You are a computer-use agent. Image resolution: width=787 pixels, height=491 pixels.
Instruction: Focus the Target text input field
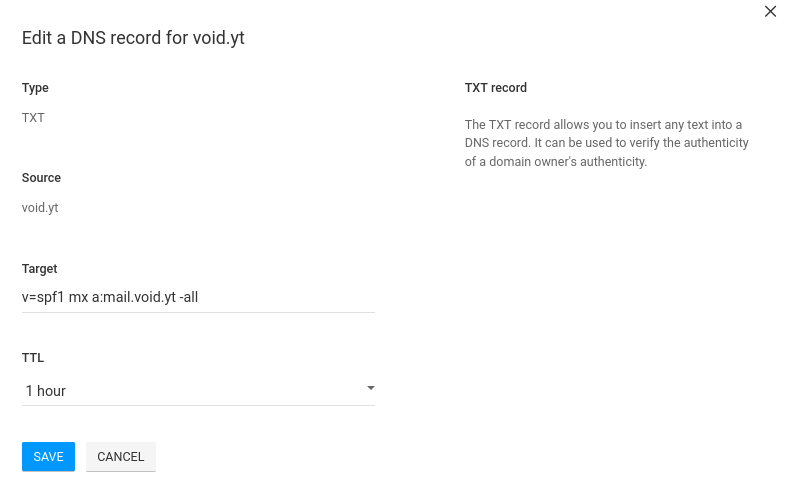(198, 297)
